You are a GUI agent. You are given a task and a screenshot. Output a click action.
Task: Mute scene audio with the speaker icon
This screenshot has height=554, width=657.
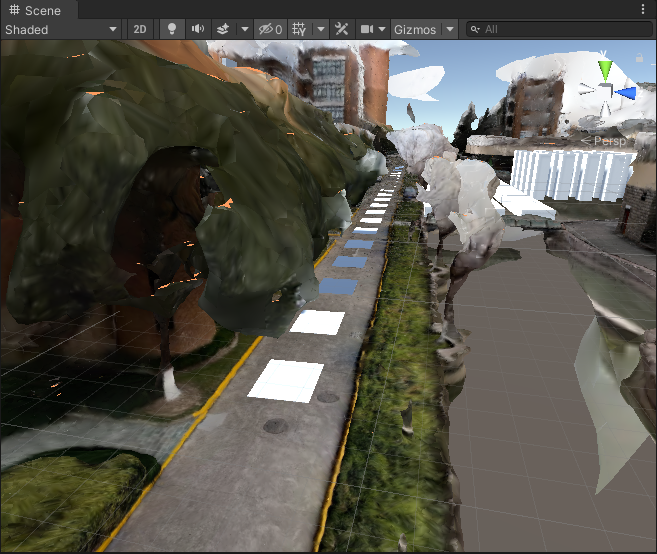(198, 30)
